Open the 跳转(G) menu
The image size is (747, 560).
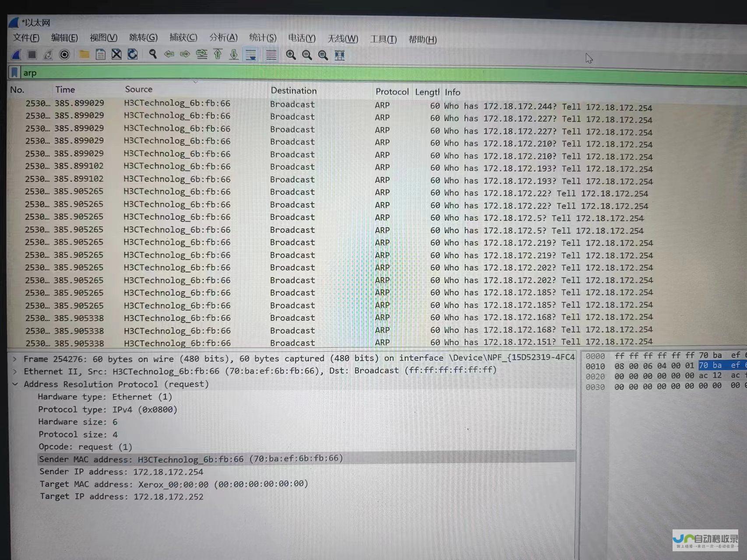(143, 38)
